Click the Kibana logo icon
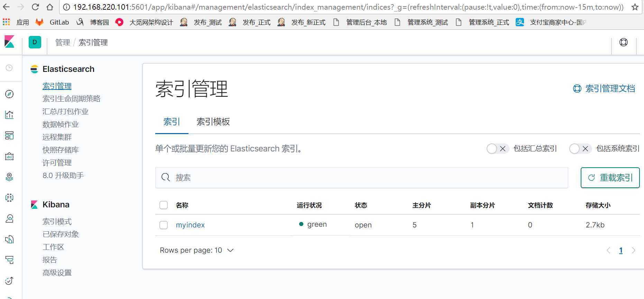Viewport: 644px width, 299px height. (10, 42)
